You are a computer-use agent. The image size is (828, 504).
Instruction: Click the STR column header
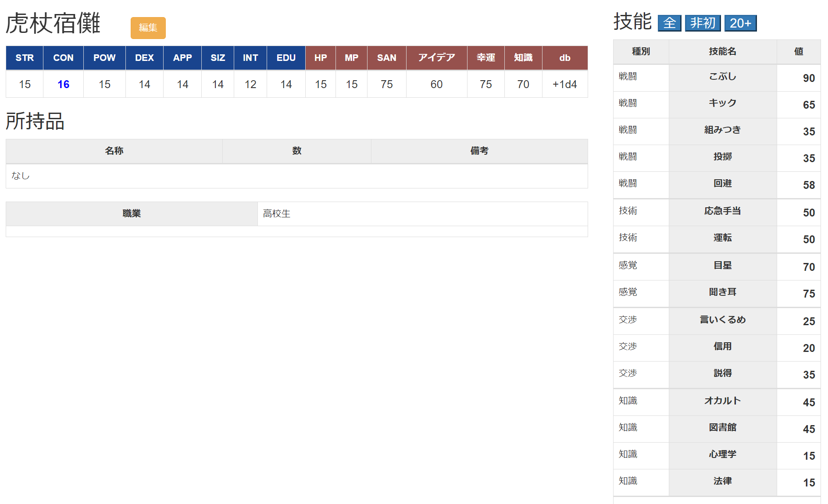25,58
